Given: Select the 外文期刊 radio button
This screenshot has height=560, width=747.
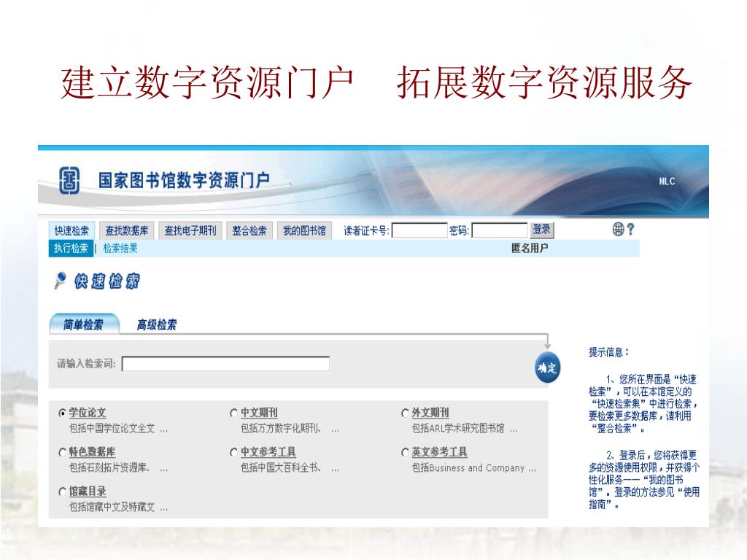Looking at the screenshot, I should [405, 413].
